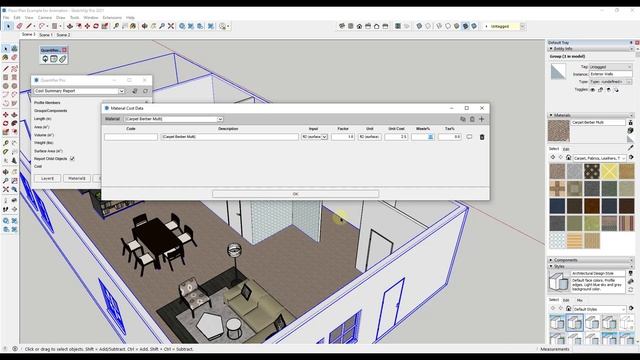
Task: Click the Instance field showing Exterior Walls
Action: pyautogui.click(x=611, y=74)
